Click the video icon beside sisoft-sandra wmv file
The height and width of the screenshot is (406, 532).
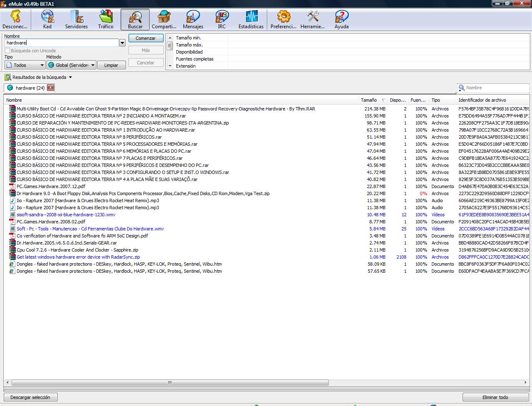pyautogui.click(x=12, y=215)
